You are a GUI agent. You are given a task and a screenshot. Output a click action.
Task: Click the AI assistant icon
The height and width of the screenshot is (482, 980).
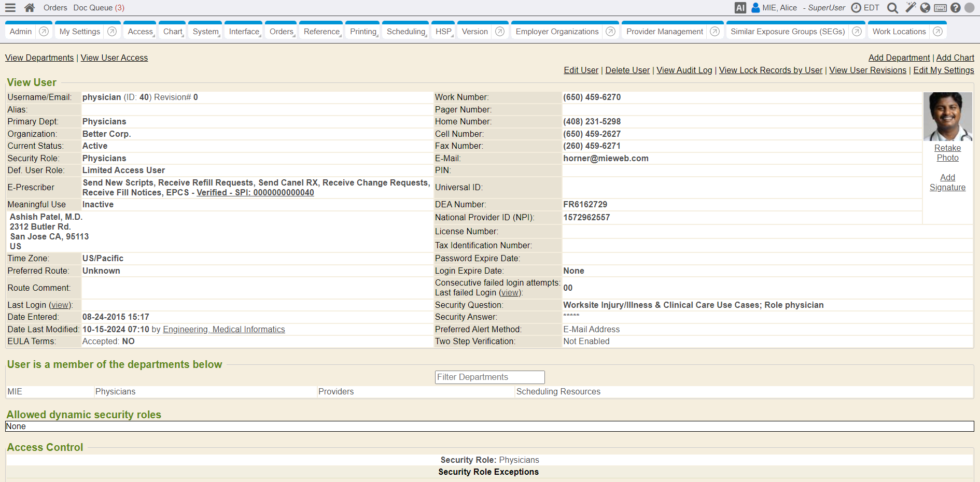click(740, 8)
